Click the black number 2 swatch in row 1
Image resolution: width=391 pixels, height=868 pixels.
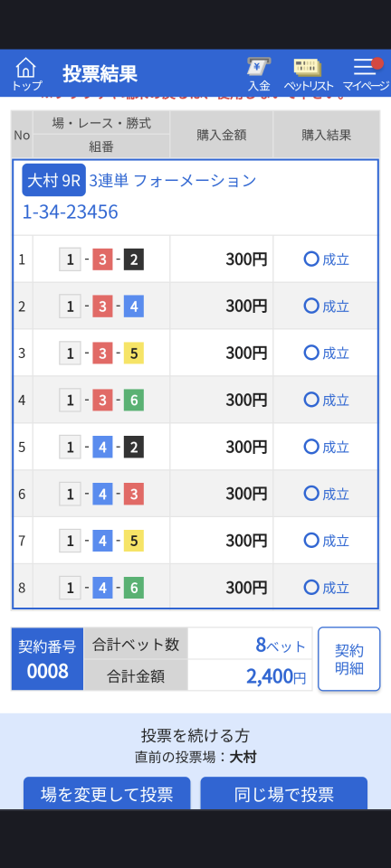(134, 259)
